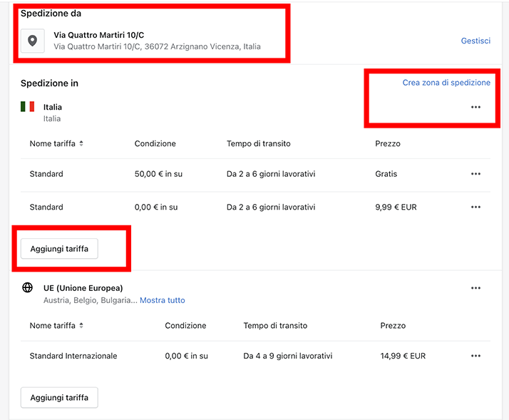Image resolution: width=509 pixels, height=420 pixels.
Task: Open options for Standard Internazionale rate
Action: 475,356
